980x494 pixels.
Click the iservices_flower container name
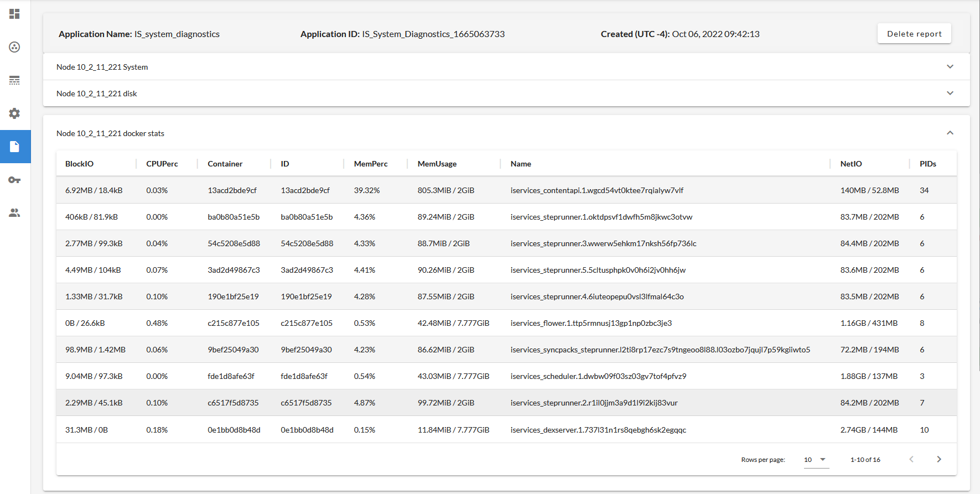click(590, 323)
